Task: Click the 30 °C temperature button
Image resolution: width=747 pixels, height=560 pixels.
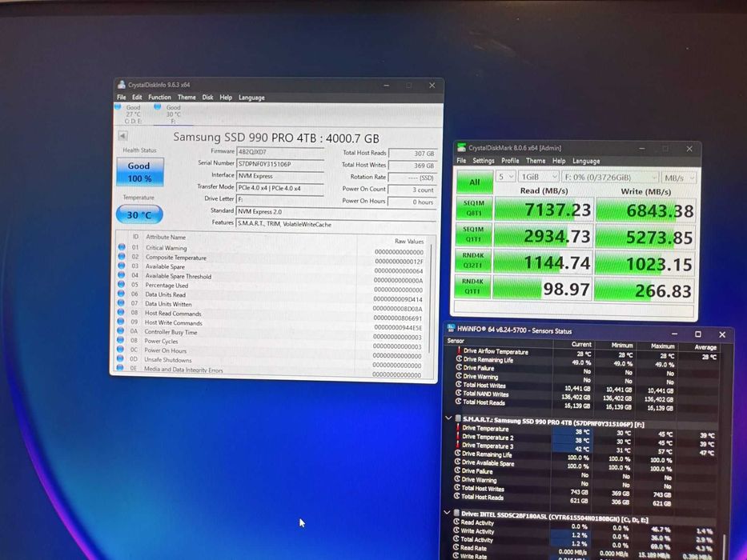Action: click(x=139, y=214)
